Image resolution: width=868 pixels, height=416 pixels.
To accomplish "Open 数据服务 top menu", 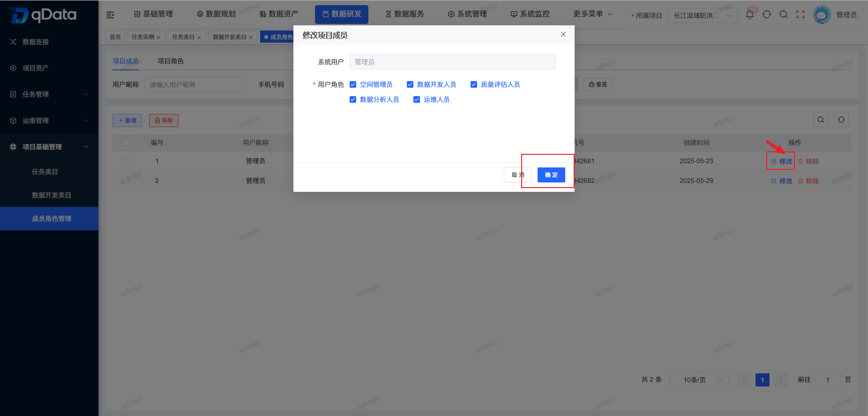I will (404, 14).
